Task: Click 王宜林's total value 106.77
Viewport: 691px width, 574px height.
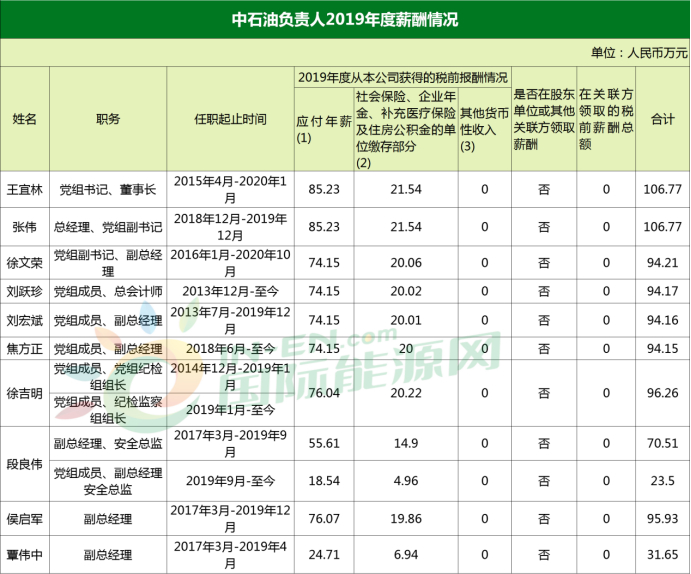Action: [x=663, y=189]
